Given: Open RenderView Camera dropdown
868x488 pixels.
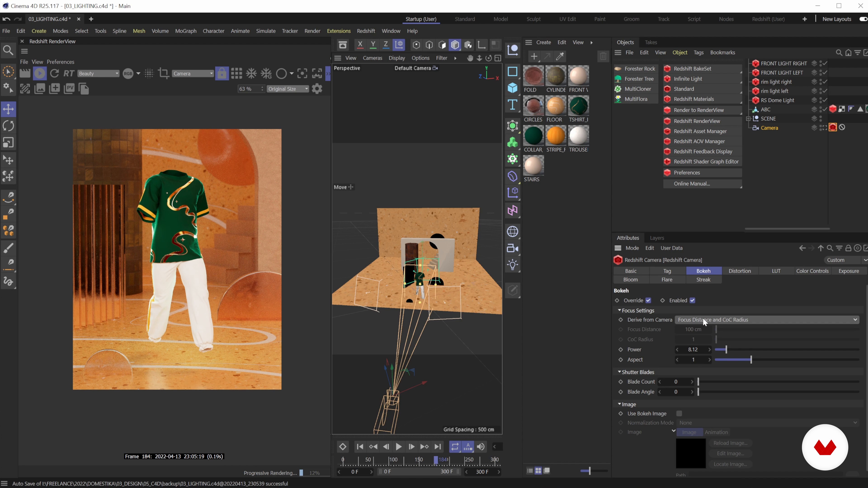Looking at the screenshot, I should pyautogui.click(x=193, y=73).
